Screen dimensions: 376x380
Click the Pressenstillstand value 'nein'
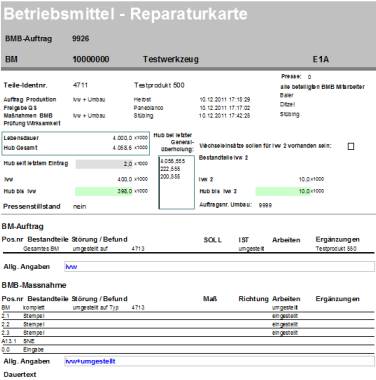(x=79, y=207)
